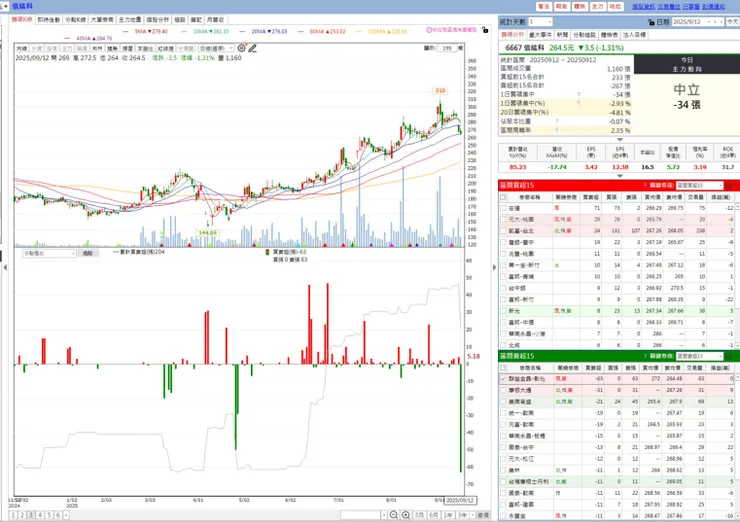The width and height of the screenshot is (740, 522).
Task: Uncheck the 群益金鼎-彰化 row checkbox
Action: (503, 379)
